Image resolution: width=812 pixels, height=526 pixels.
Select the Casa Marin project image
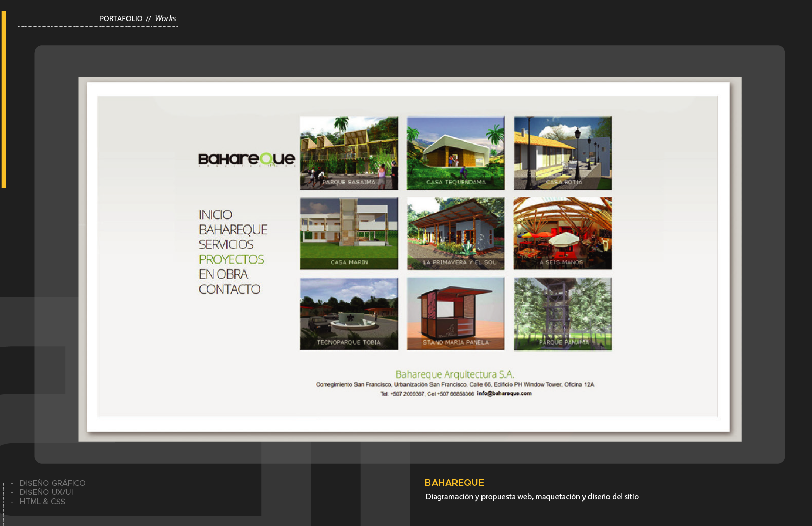coord(349,234)
